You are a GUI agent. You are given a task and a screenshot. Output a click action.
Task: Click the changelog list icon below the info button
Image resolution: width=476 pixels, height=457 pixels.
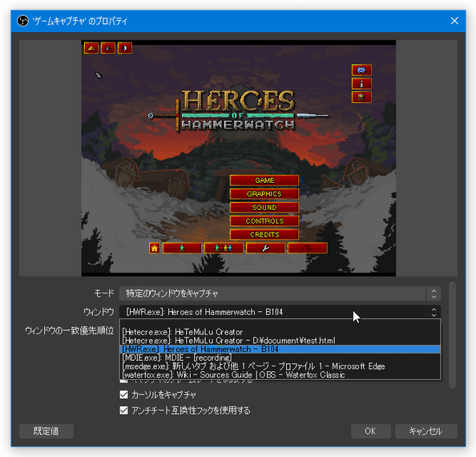tap(361, 97)
